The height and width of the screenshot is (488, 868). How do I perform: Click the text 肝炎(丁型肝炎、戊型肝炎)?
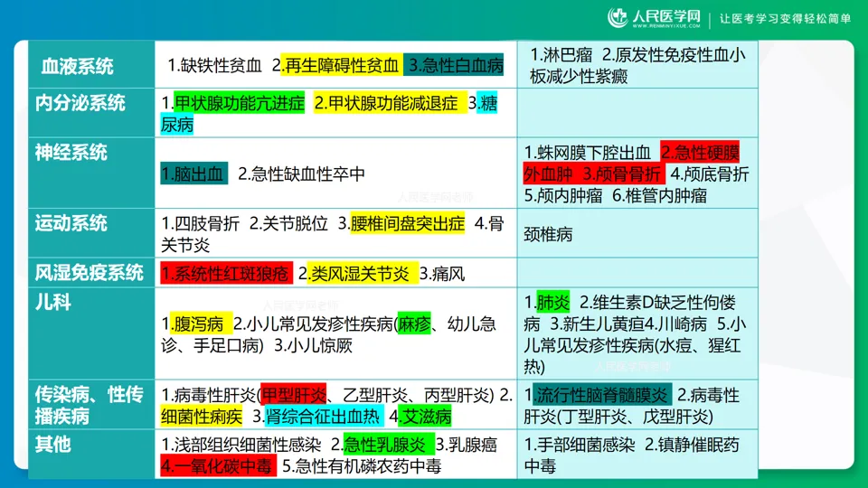tap(618, 416)
